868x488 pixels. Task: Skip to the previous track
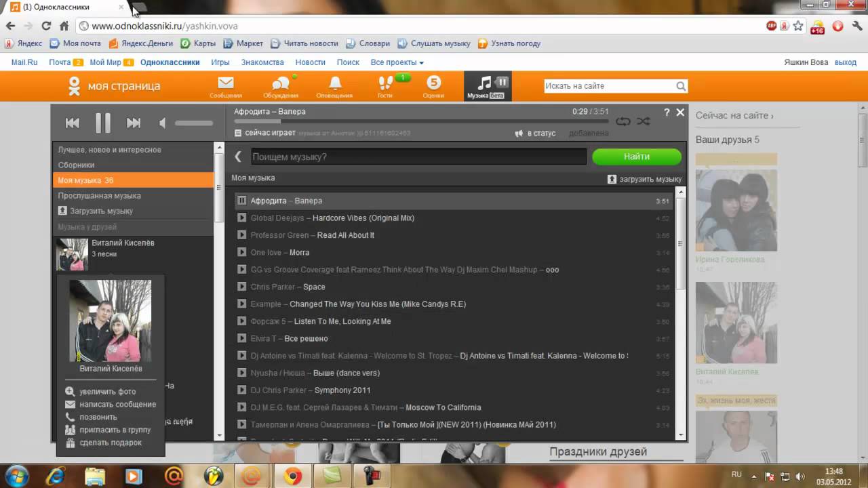[73, 123]
